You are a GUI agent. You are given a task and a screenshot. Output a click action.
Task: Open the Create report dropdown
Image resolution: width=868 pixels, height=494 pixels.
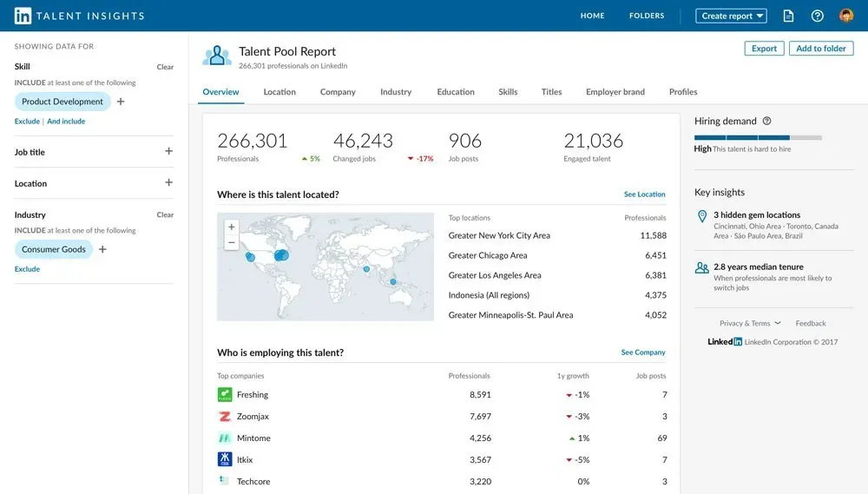731,16
